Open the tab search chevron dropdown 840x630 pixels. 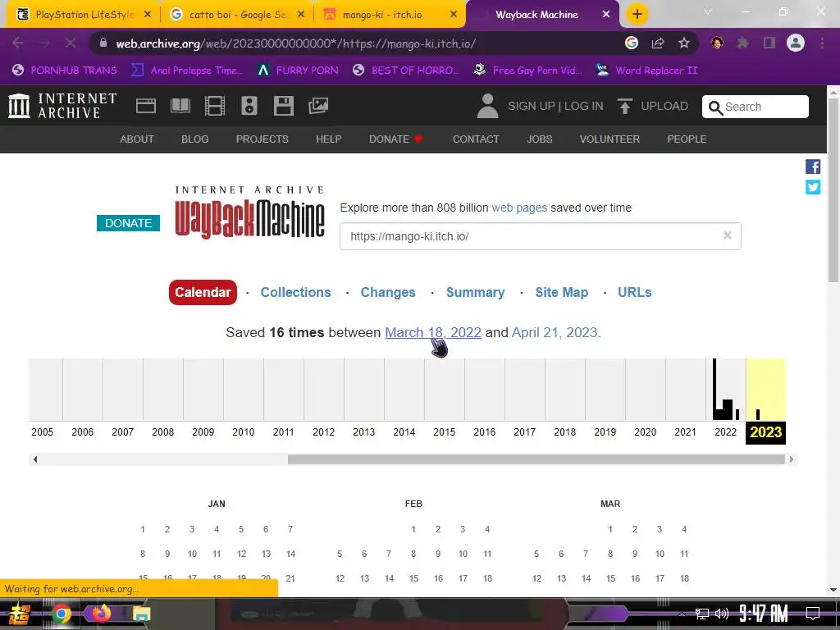tap(708, 11)
